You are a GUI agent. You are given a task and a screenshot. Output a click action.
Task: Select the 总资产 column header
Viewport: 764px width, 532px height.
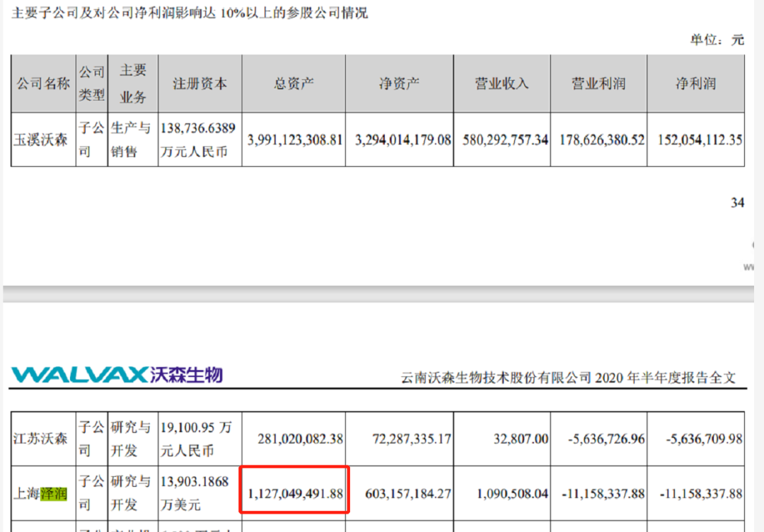point(294,83)
